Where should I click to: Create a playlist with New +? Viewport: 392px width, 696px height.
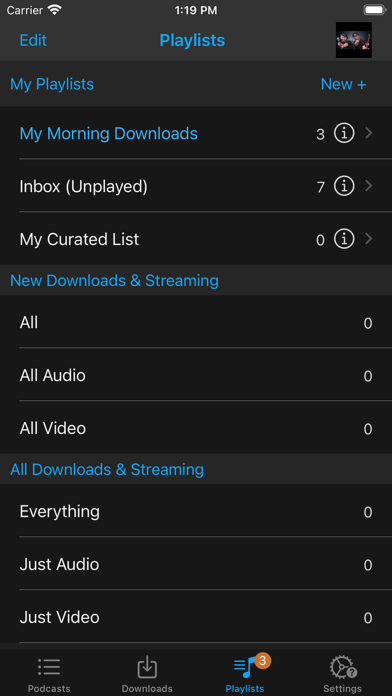click(343, 84)
